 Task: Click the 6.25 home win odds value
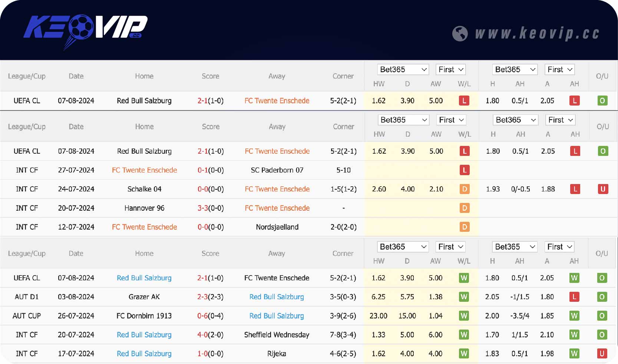click(x=379, y=297)
